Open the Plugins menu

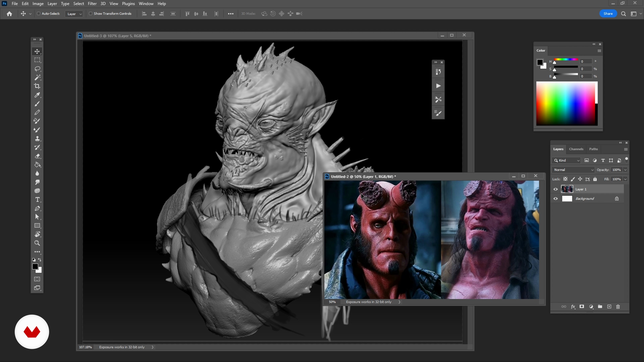128,4
